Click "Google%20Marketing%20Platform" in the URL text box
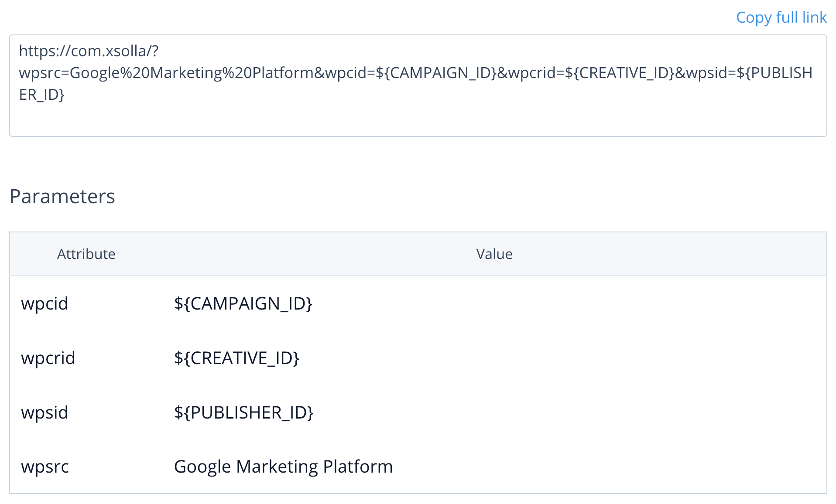This screenshot has width=836, height=504. pyautogui.click(x=191, y=73)
